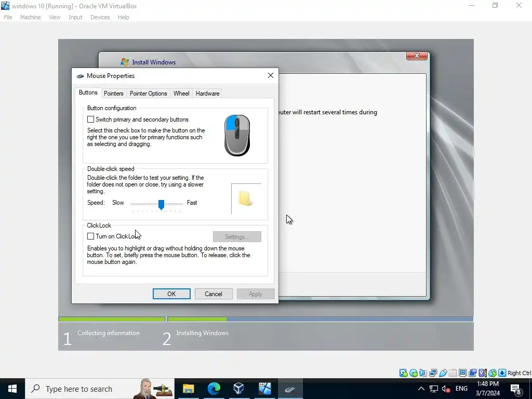Open the VirtualBox View menu
This screenshot has width=532, height=399.
tap(55, 17)
